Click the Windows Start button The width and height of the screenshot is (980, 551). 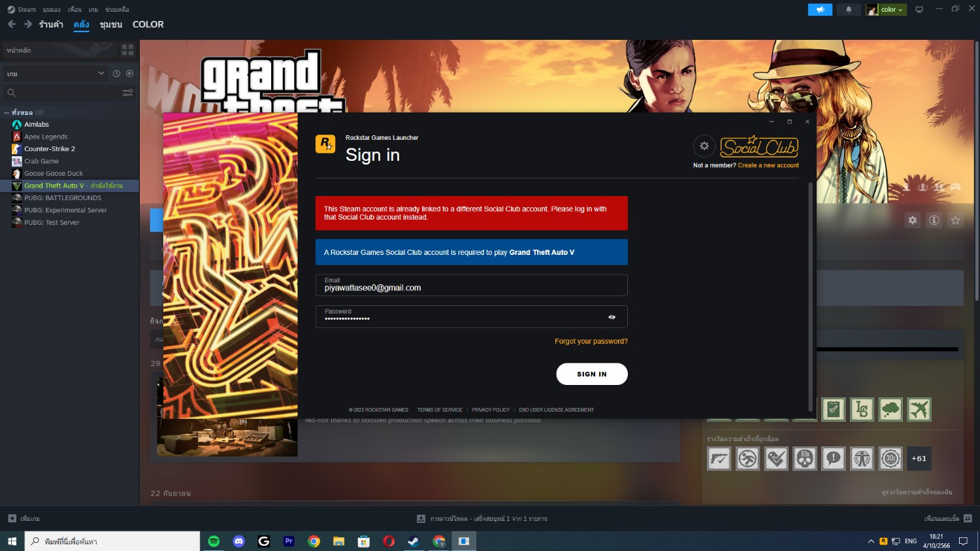12,541
